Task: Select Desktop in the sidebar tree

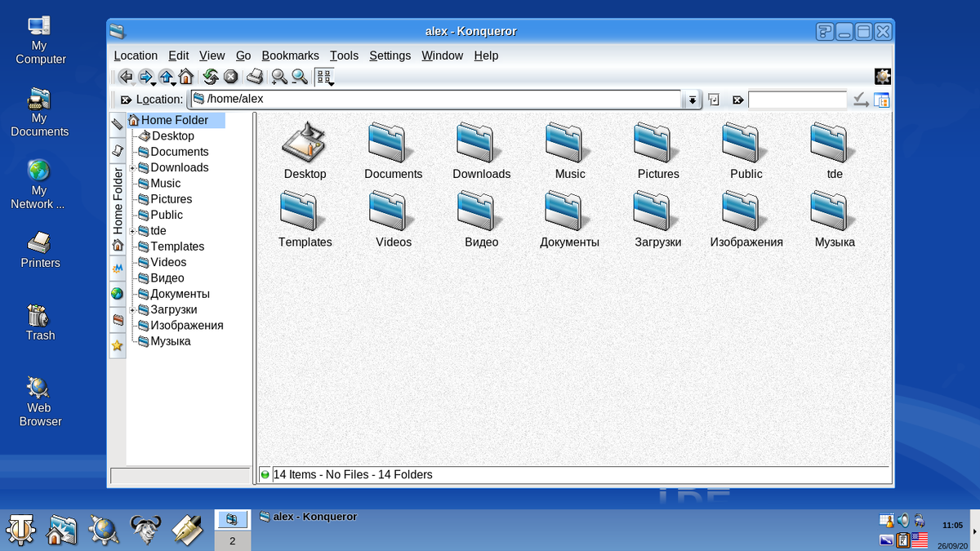Action: click(x=167, y=136)
